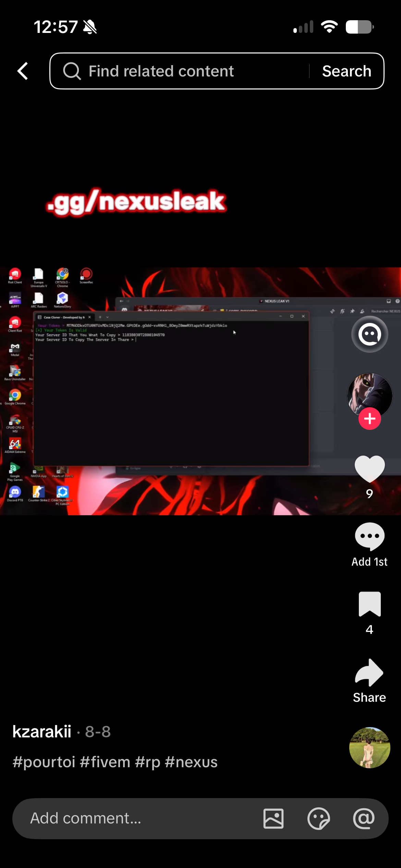
Task: Tap the Search button
Action: pyautogui.click(x=347, y=71)
